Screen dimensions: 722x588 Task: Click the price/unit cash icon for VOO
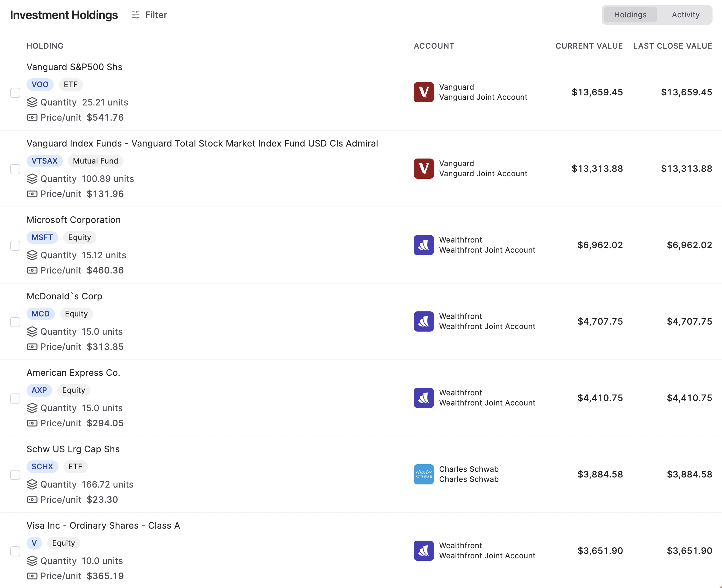(32, 117)
